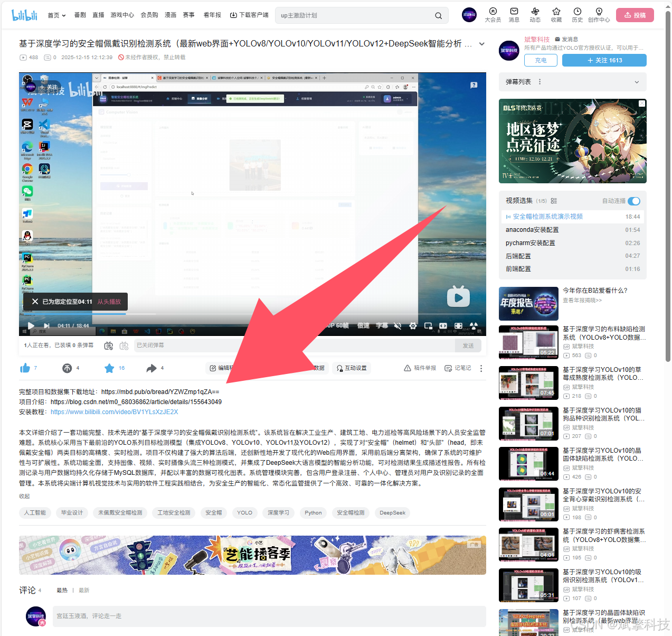Toggle danmaku settings icon beside switch
This screenshot has width=672, height=636.
[124, 345]
